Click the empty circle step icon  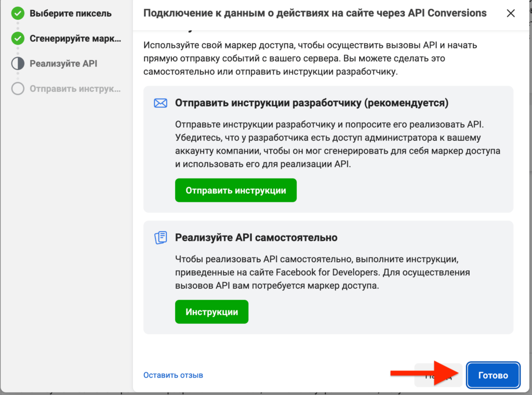click(18, 89)
